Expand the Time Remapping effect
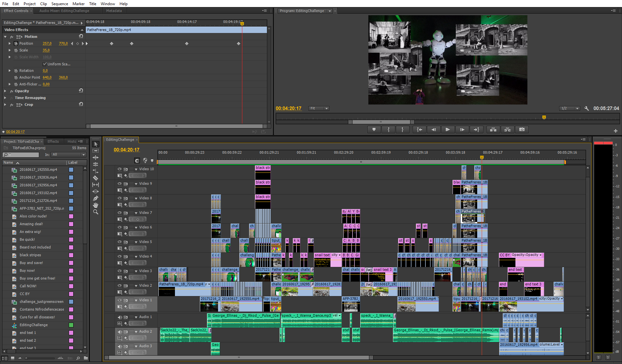Screen dimensions: 622x364 tap(5, 98)
